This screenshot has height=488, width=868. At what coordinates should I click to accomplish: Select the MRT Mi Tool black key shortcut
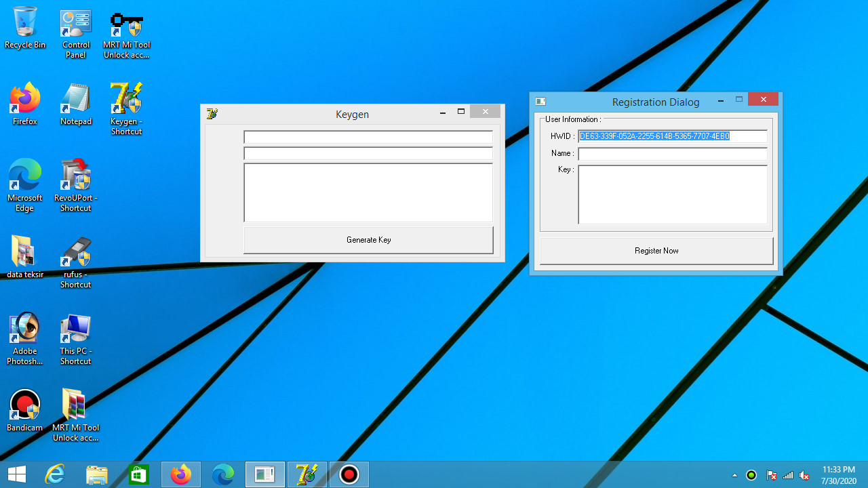tap(126, 34)
